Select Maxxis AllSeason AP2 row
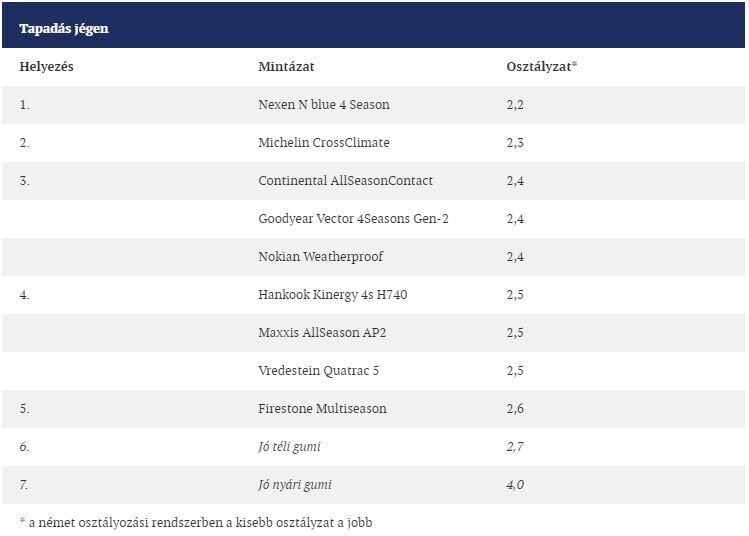The image size is (749, 536). [x=322, y=333]
